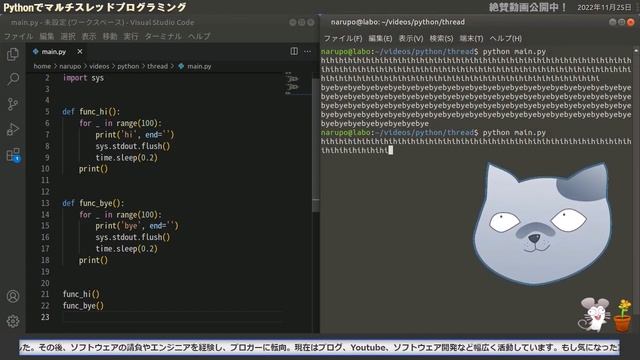The height and width of the screenshot is (360, 640).
Task: Click the 'import sys' line
Action: click(x=83, y=78)
